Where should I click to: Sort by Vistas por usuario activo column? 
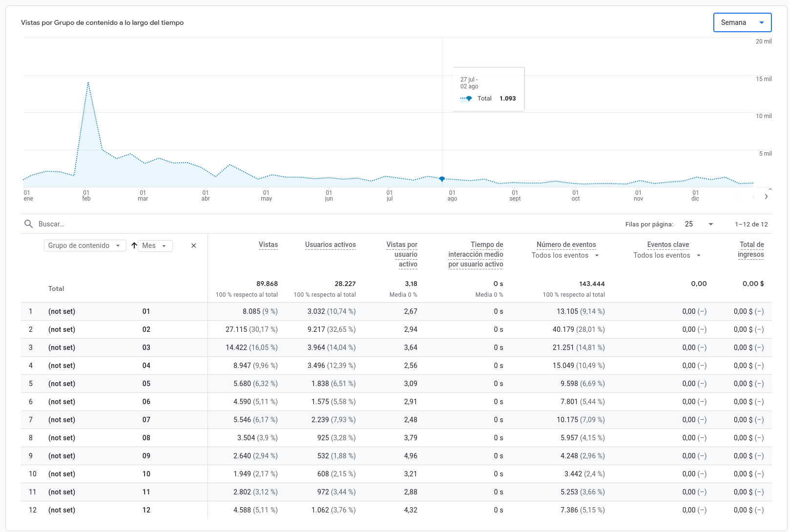[402, 254]
